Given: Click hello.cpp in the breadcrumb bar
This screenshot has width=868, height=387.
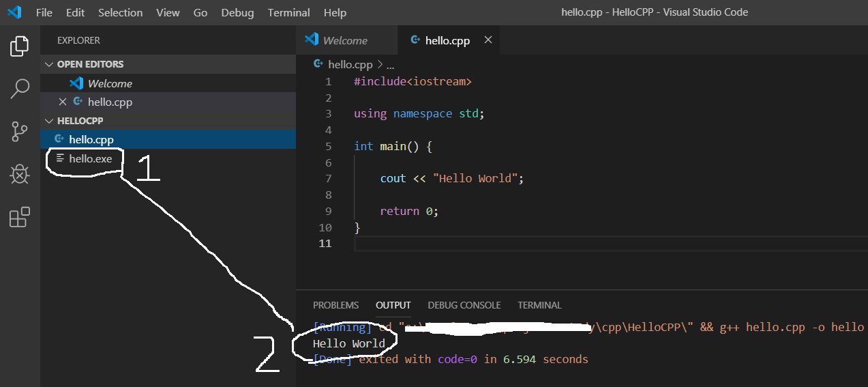Looking at the screenshot, I should point(350,65).
